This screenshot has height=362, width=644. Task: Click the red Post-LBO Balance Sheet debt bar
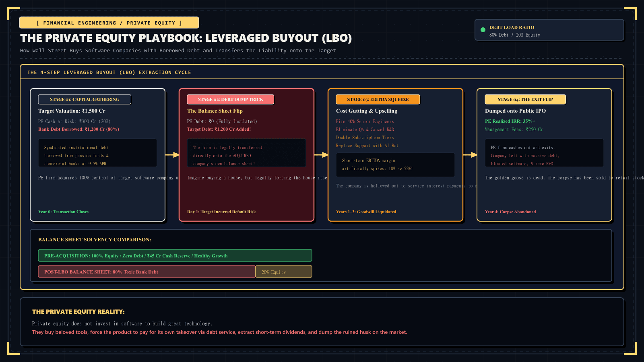point(147,271)
